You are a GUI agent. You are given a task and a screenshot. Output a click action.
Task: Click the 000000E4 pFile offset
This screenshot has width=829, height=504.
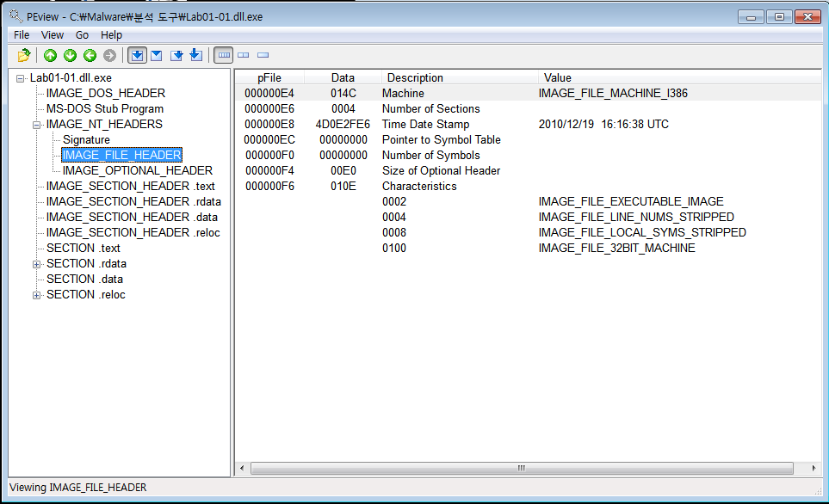click(269, 93)
